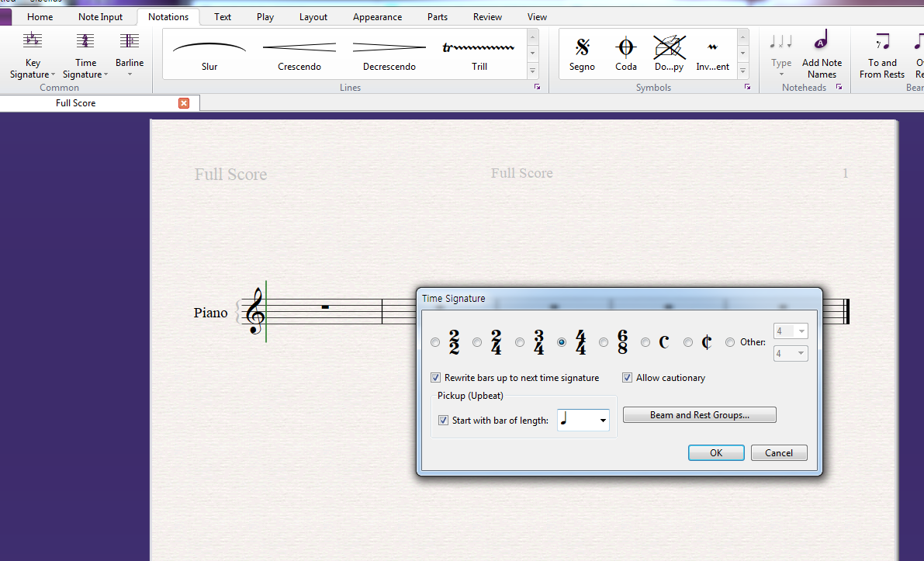Screen dimensions: 924x561
Task: Insert the Inverted mordent symbol
Action: 712,54
